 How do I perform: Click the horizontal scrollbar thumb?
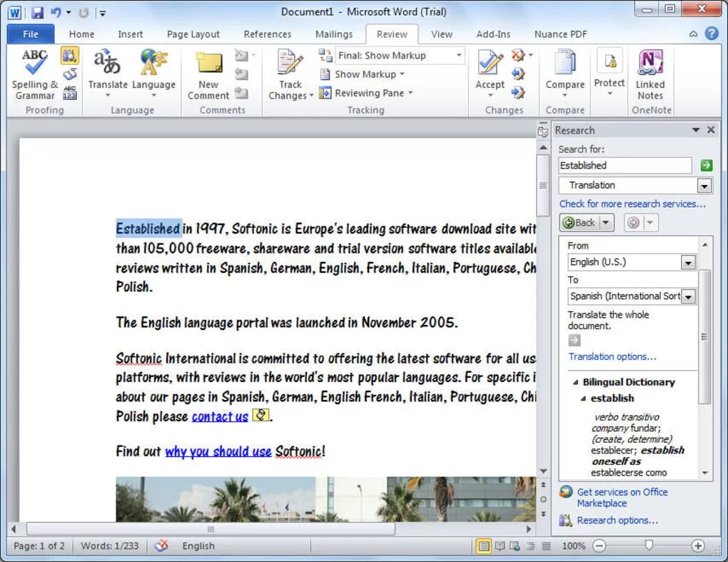pos(211,529)
